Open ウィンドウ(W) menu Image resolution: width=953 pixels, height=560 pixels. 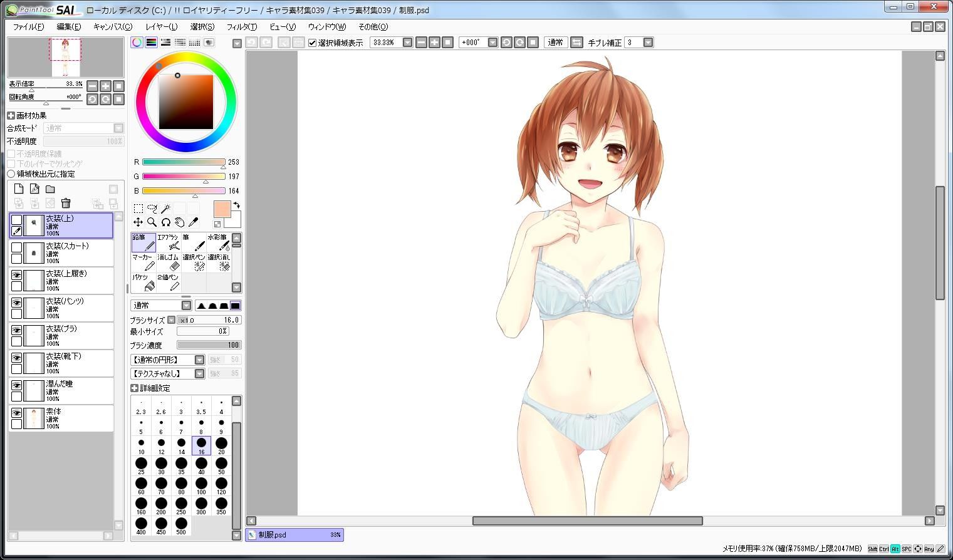click(327, 27)
